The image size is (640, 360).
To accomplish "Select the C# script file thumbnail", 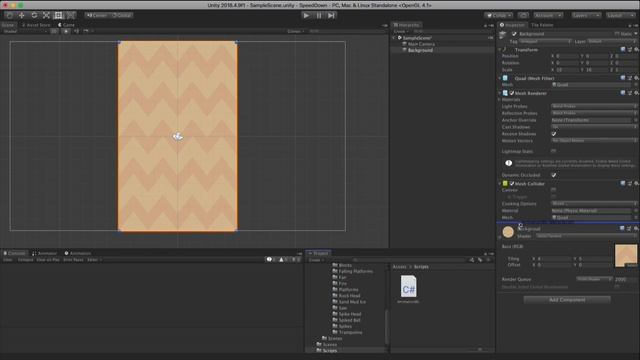I will [x=408, y=286].
